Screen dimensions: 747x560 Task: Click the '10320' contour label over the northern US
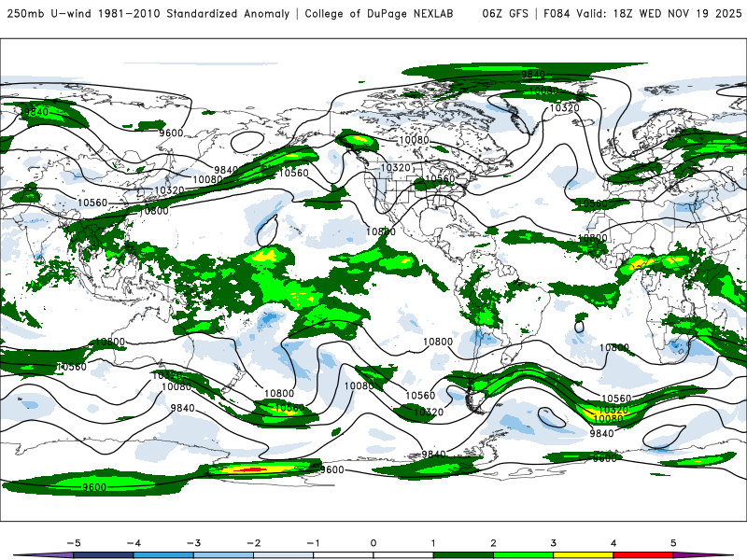click(395, 168)
